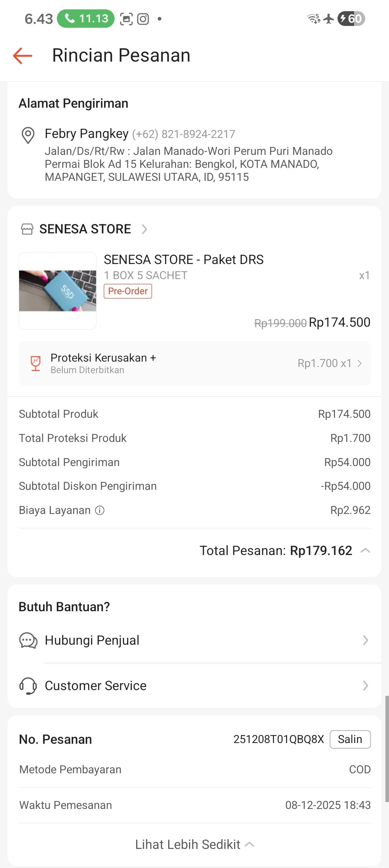Tap the Instagram notification icon in status bar
Screen dimensions: 389x868
pyautogui.click(x=143, y=19)
